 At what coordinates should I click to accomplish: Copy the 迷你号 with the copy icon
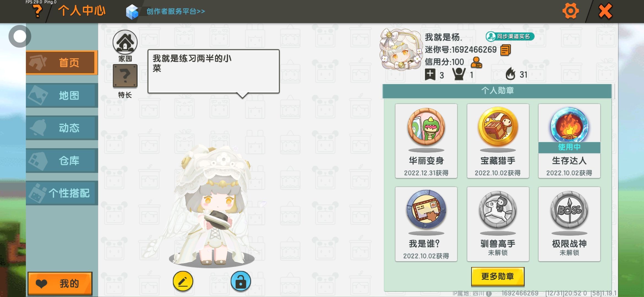tap(505, 50)
